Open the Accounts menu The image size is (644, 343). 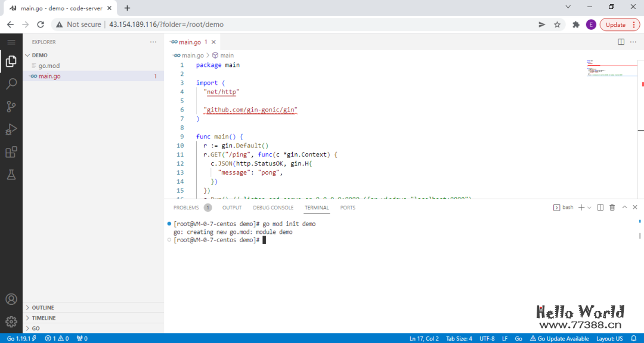pos(11,299)
